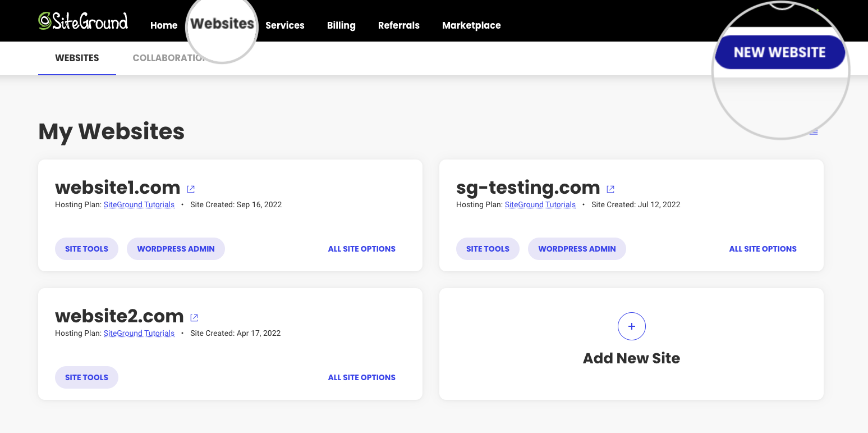Screen dimensions: 868x433
Task: Open website1.com external link icon
Action: (x=191, y=189)
